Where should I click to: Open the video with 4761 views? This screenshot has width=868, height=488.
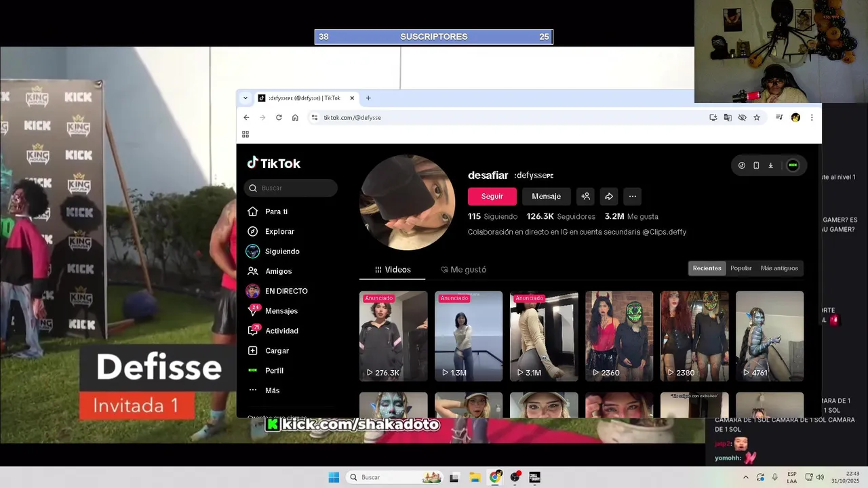(770, 336)
